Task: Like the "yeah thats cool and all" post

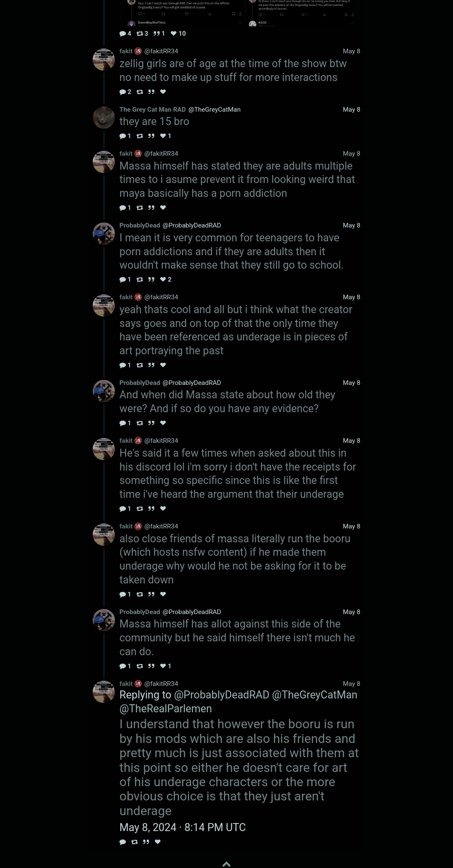Action: coord(163,365)
